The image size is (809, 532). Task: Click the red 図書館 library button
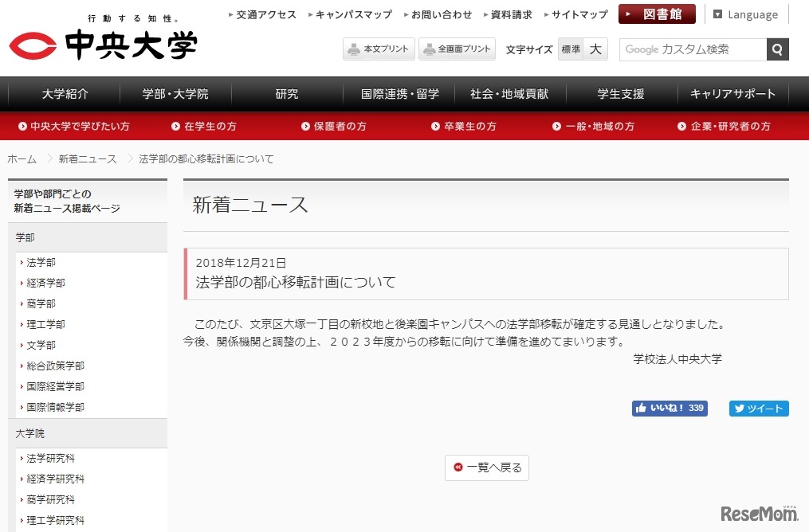coord(657,14)
